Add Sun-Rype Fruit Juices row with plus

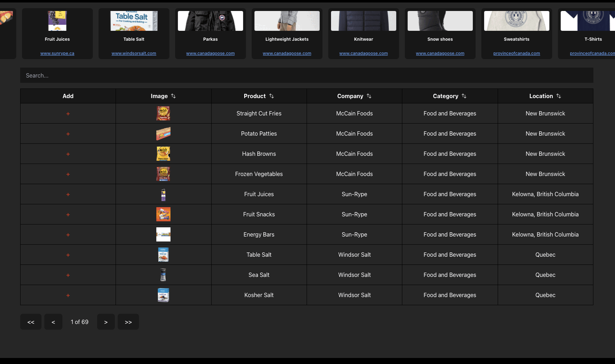coord(68,194)
